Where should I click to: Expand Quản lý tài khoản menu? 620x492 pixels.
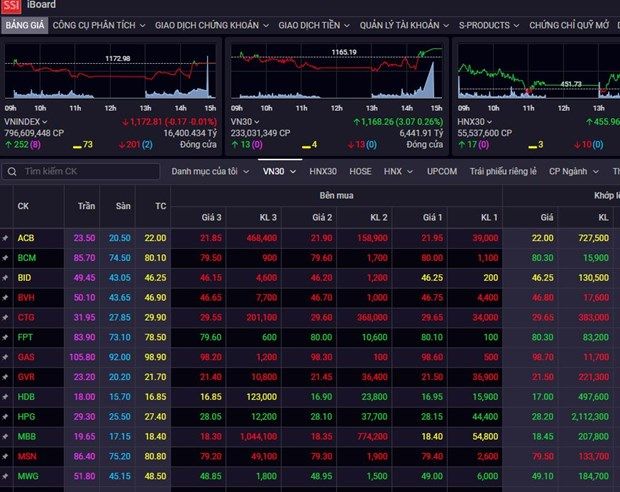[x=404, y=25]
